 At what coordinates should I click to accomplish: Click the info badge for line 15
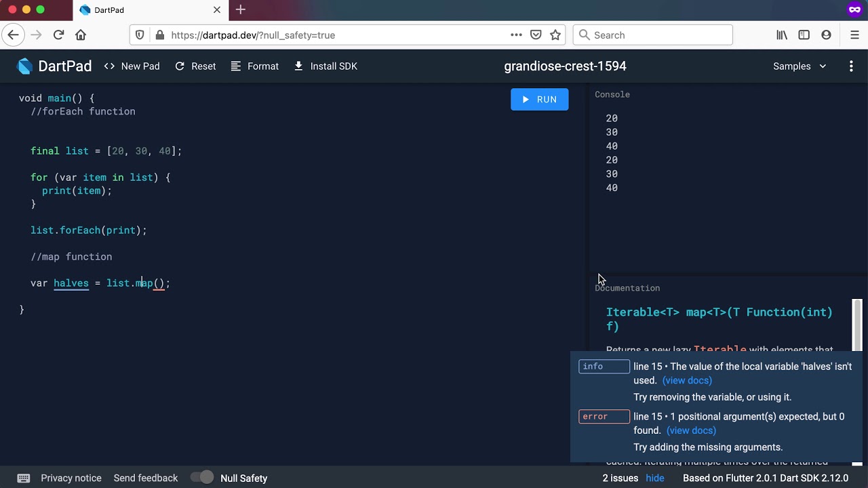click(604, 367)
